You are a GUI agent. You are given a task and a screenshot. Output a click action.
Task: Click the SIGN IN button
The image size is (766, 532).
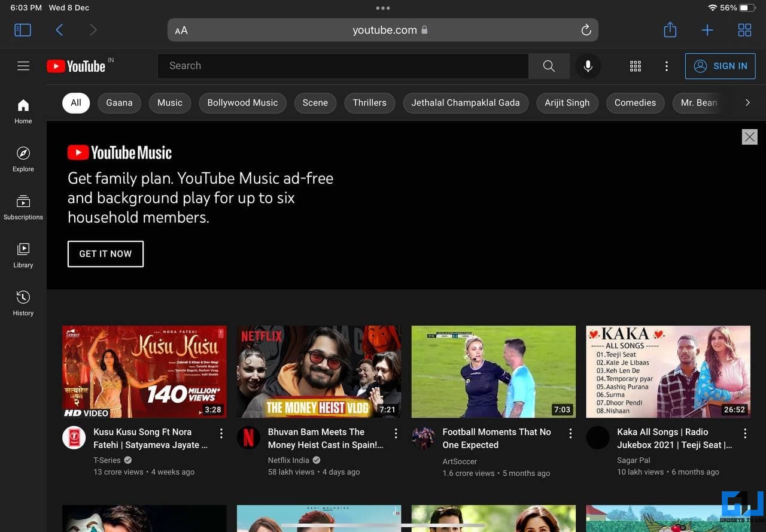click(721, 66)
